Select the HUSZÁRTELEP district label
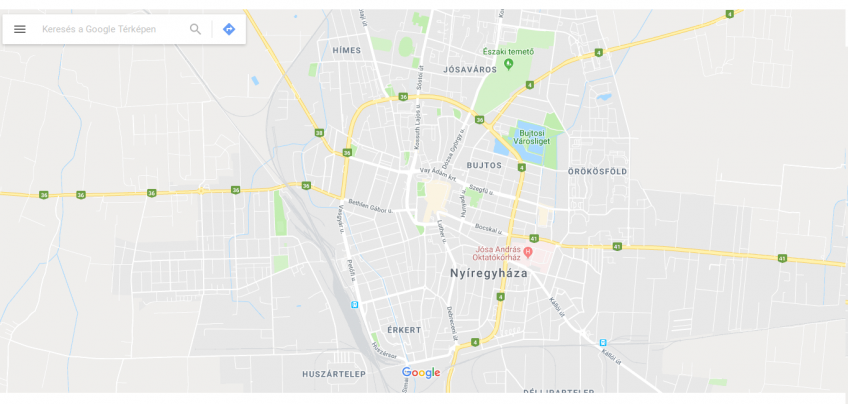The image size is (848, 404). tap(334, 374)
